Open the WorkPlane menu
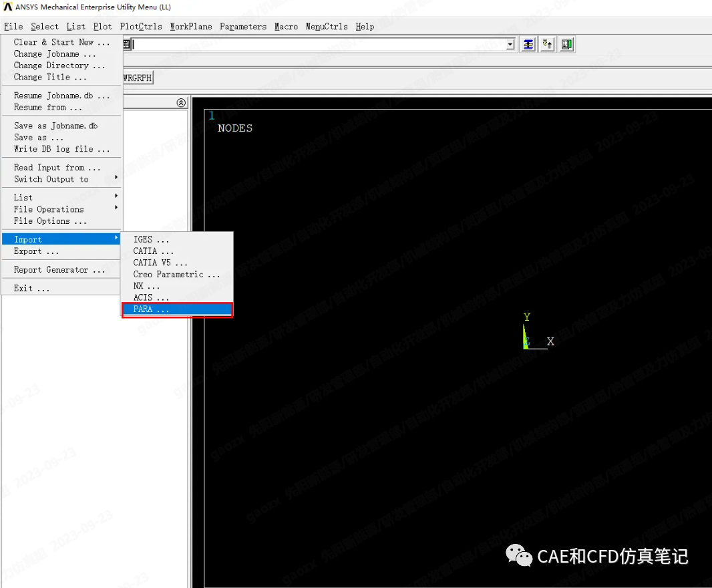 [x=191, y=26]
